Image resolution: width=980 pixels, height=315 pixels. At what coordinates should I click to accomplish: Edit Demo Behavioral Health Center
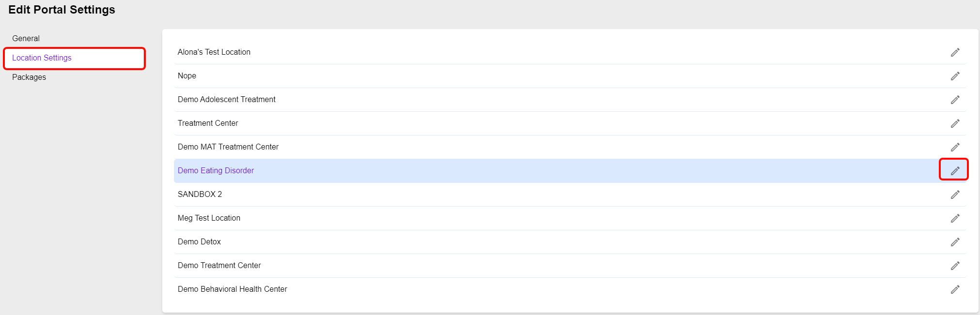[955, 289]
